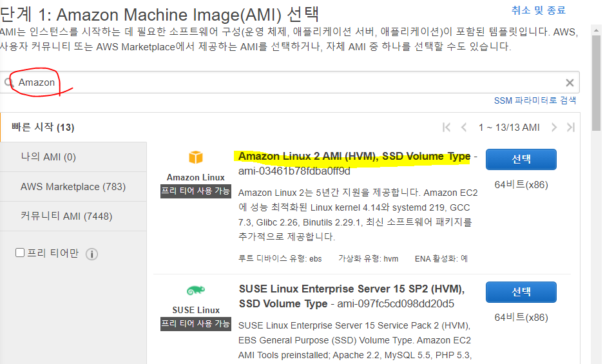Select the 빠른 시작 (13) tab
This screenshot has height=364, width=605.
coord(73,128)
